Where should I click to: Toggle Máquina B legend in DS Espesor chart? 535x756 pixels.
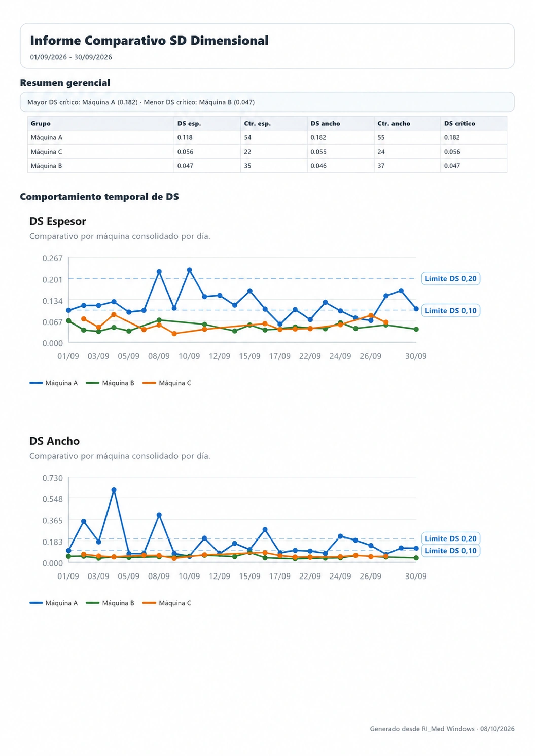tap(111, 383)
